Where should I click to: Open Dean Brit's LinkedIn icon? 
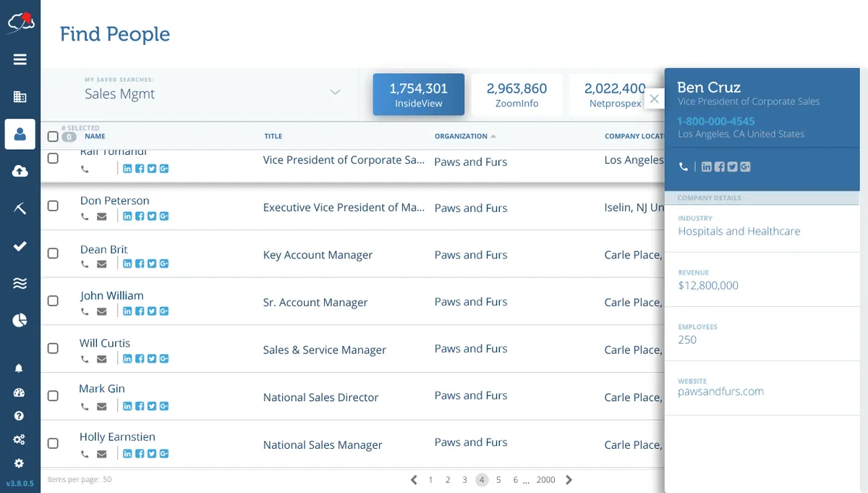coord(127,264)
